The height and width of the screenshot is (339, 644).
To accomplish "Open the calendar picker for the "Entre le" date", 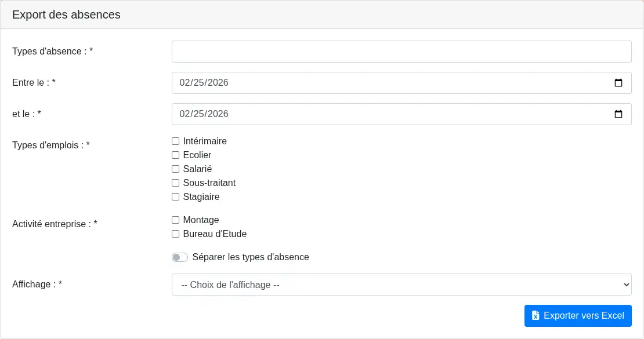I will click(x=618, y=83).
